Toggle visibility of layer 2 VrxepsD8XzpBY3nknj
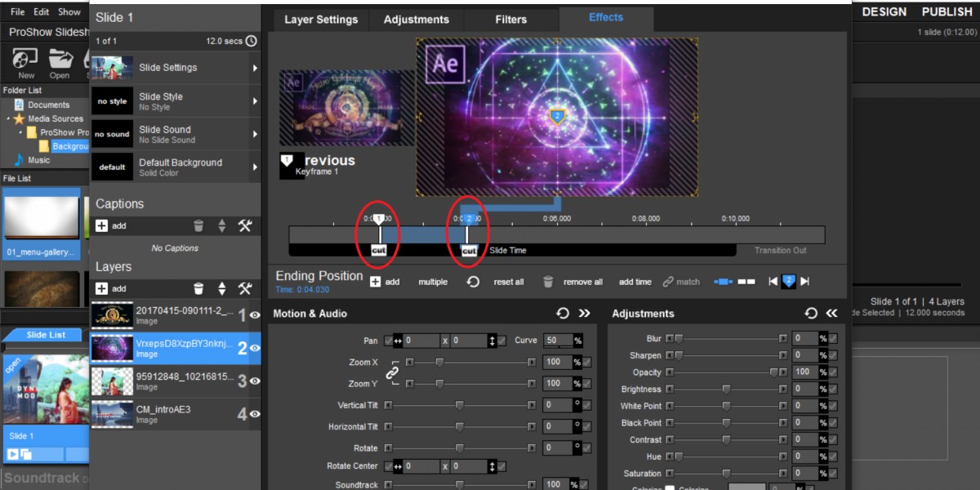 [255, 348]
